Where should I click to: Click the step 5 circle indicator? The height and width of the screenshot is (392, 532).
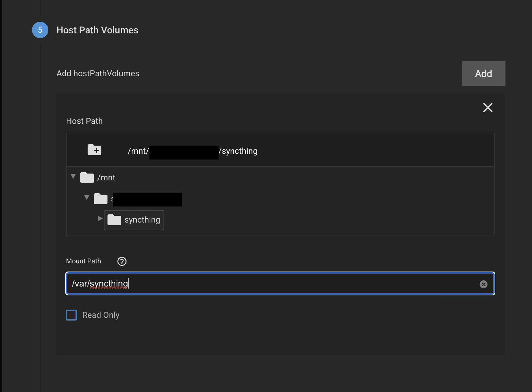(40, 30)
